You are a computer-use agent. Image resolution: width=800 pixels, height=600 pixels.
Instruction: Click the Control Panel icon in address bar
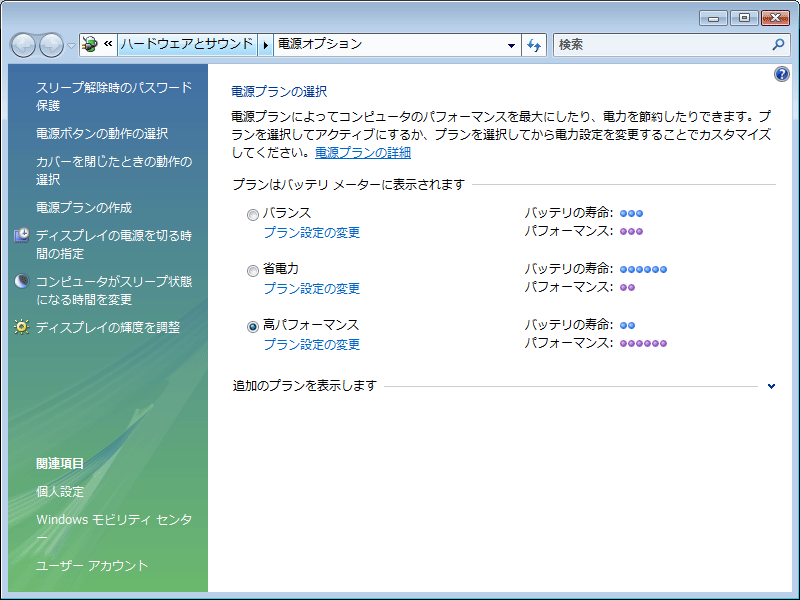coord(90,44)
